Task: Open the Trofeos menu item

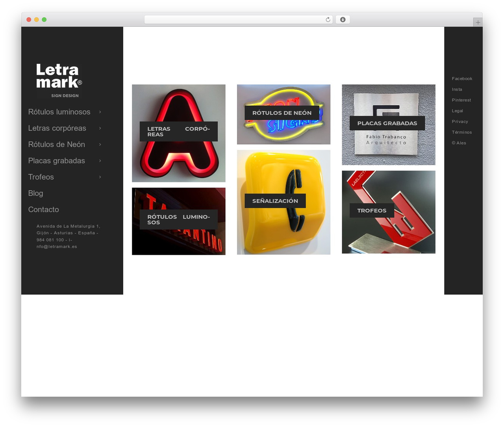Action: coord(41,177)
